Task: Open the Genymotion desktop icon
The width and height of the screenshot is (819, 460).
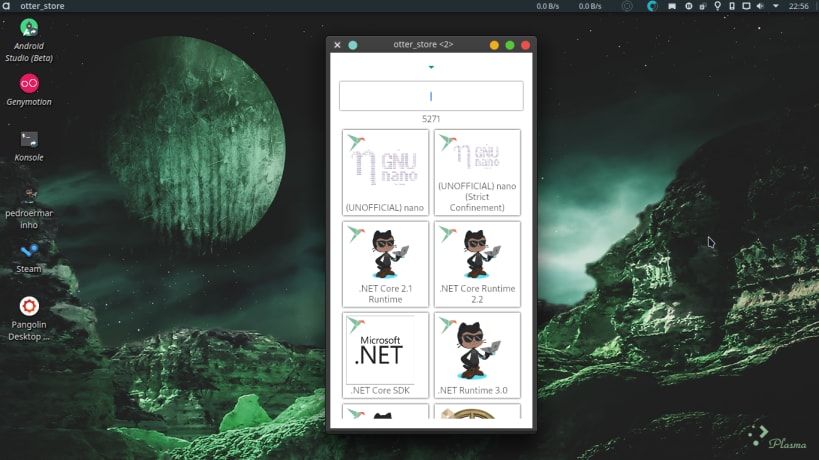Action: [29, 90]
